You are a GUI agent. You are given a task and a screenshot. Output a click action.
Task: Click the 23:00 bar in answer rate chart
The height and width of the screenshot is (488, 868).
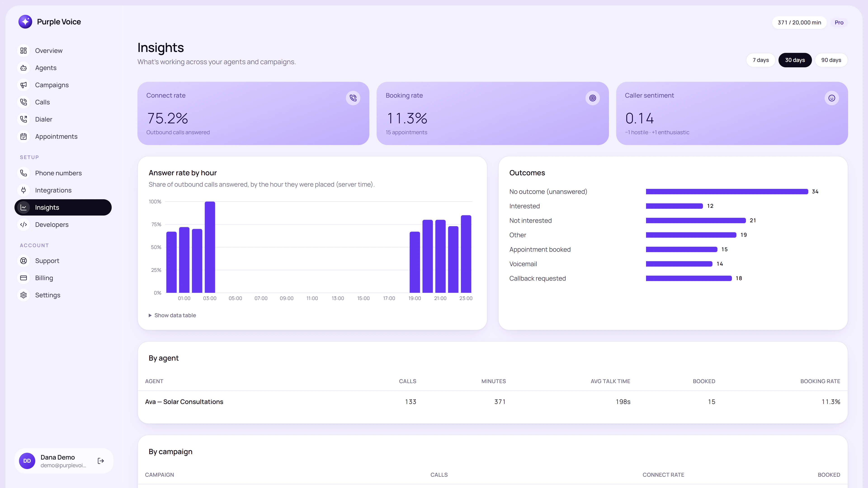point(466,254)
